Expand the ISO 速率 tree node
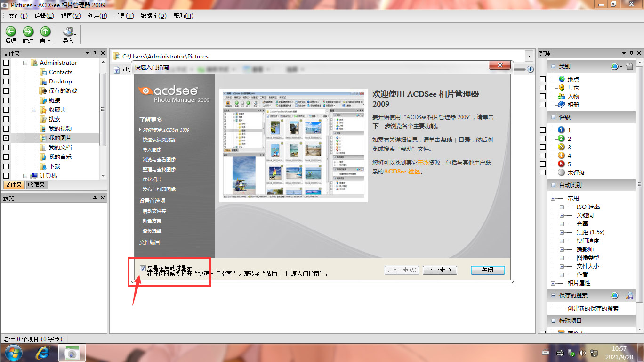644x362 pixels. point(562,207)
